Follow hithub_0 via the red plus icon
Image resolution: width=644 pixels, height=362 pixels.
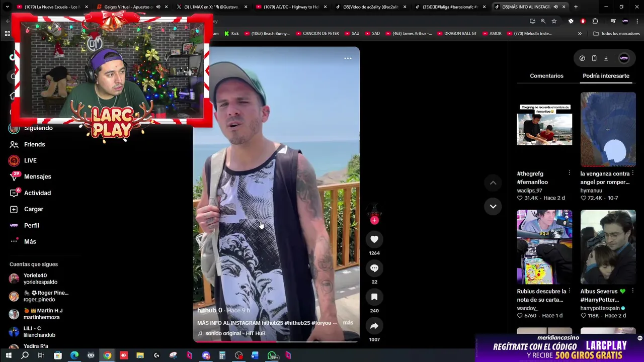click(374, 220)
